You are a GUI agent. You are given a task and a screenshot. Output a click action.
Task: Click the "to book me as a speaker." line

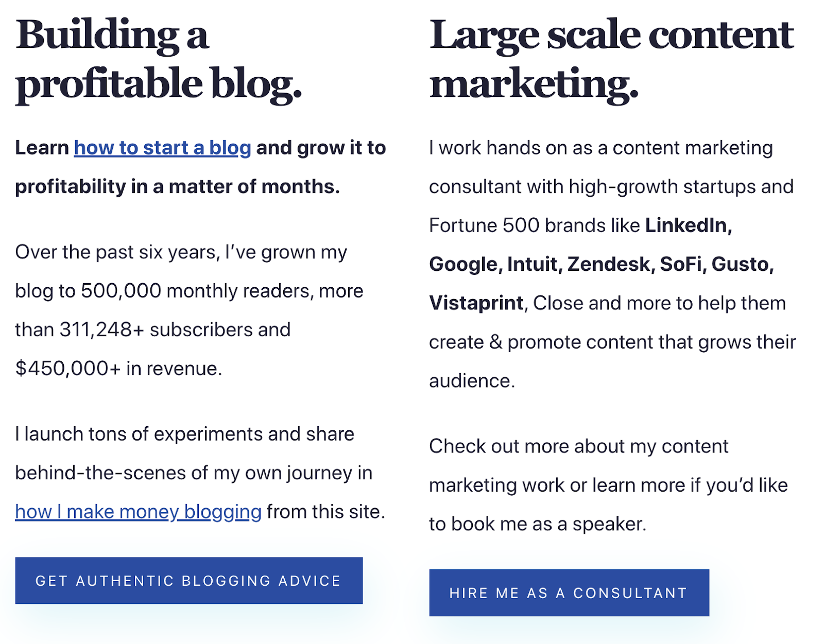click(x=537, y=525)
